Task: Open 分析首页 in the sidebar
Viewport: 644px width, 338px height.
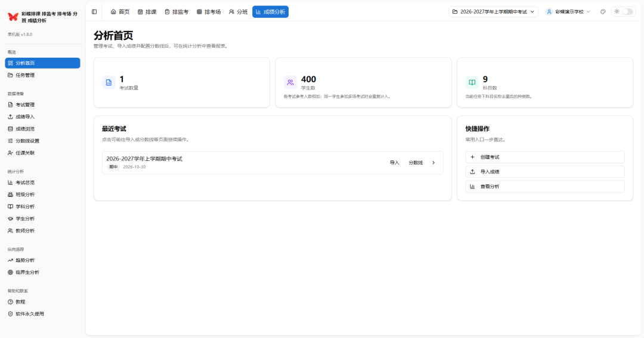Action: tap(42, 63)
